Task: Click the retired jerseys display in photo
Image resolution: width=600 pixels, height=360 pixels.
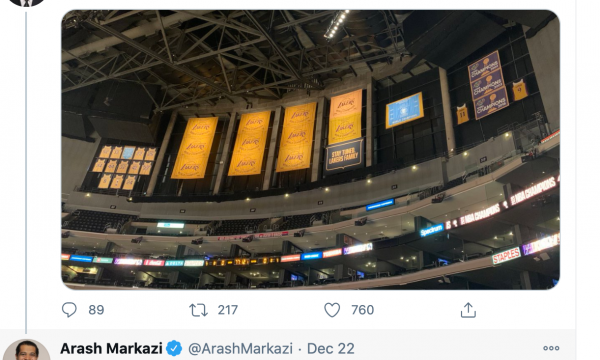Action: point(124,167)
